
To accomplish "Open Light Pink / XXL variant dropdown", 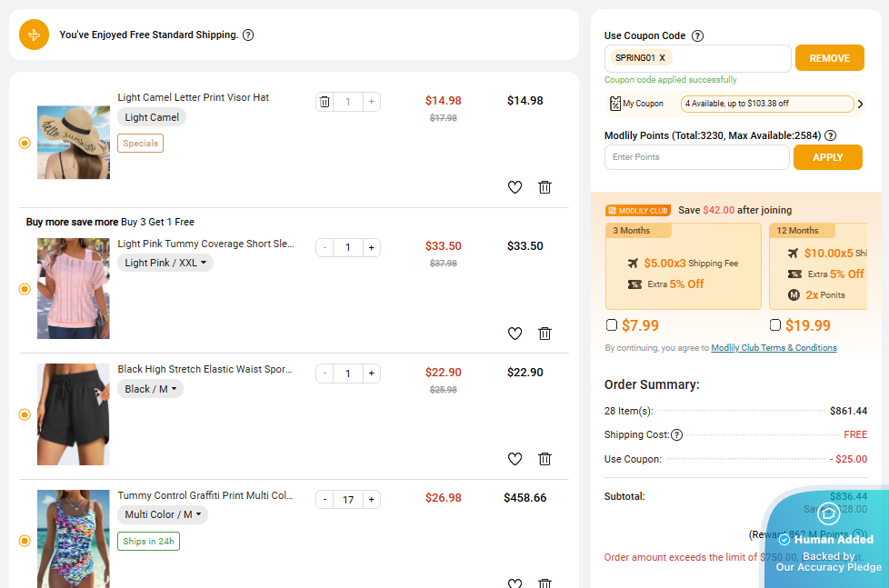I will [x=165, y=263].
